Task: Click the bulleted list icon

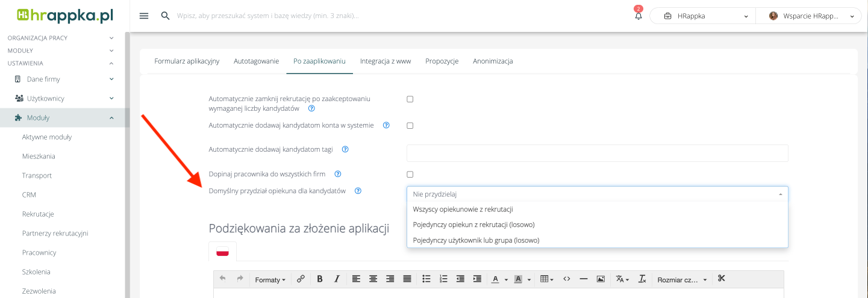Action: pyautogui.click(x=426, y=279)
